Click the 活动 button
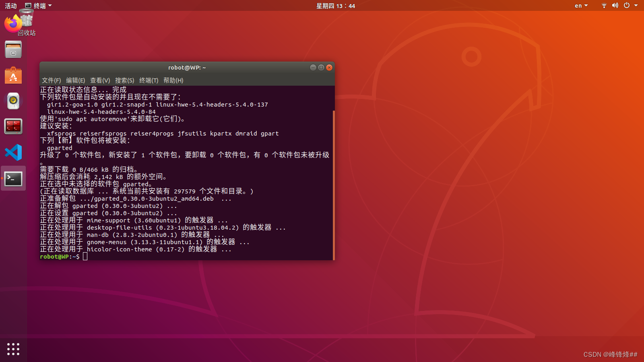 coord(10,5)
